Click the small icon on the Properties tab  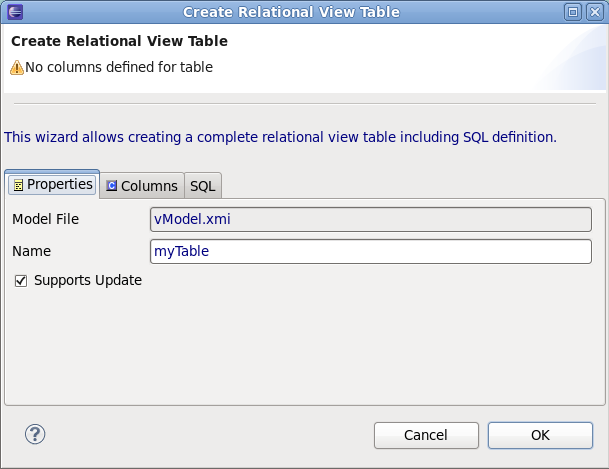pyautogui.click(x=18, y=185)
